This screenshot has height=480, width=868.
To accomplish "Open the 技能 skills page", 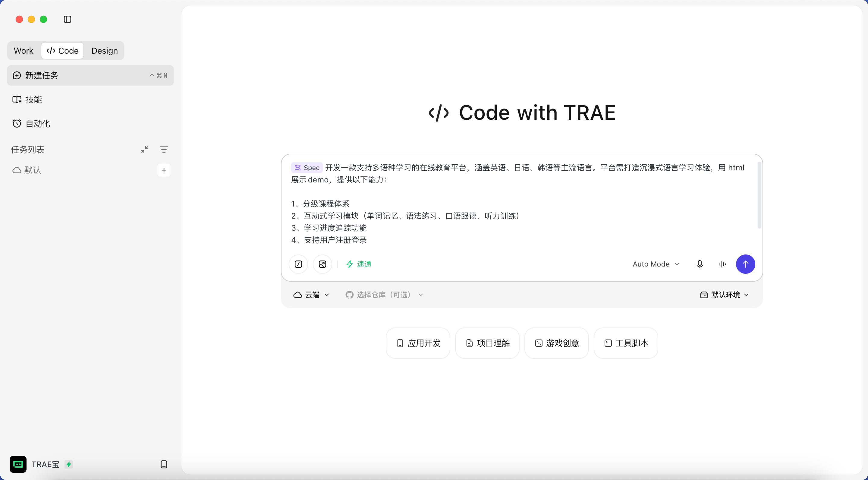I will (x=90, y=99).
